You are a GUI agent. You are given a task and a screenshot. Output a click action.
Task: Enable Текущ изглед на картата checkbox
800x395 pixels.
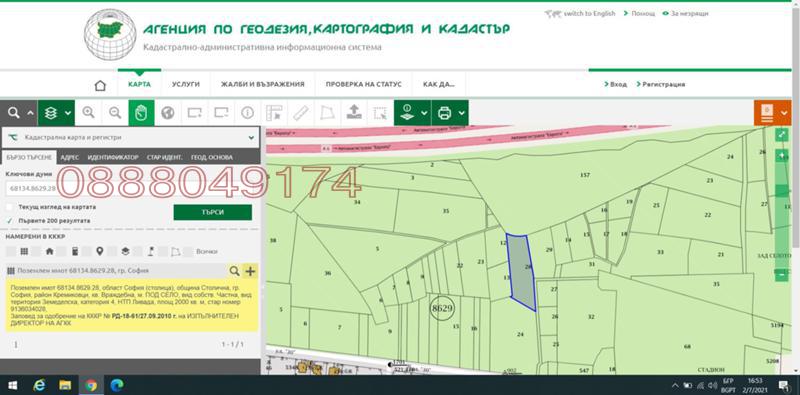[9, 207]
